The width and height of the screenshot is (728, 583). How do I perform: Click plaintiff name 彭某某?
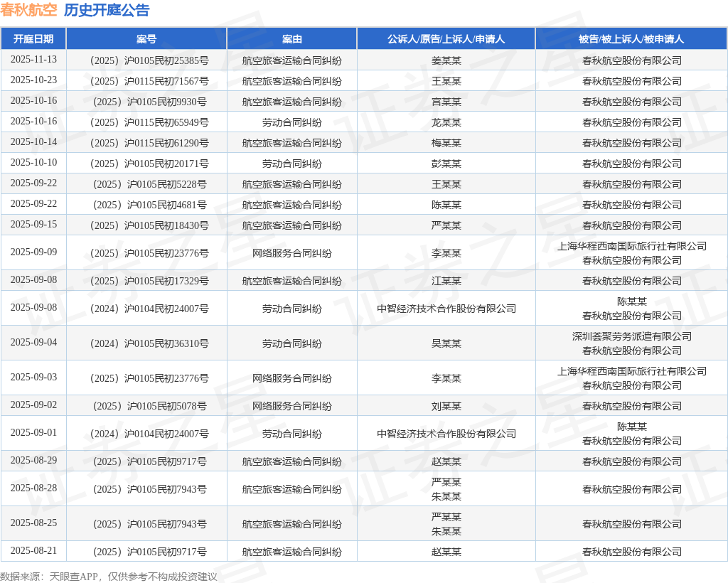tap(446, 164)
